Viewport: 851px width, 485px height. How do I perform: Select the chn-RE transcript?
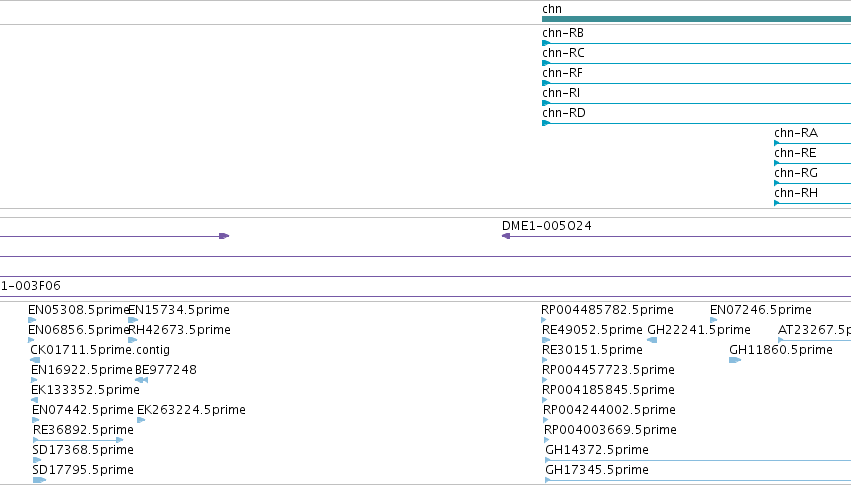pyautogui.click(x=795, y=153)
